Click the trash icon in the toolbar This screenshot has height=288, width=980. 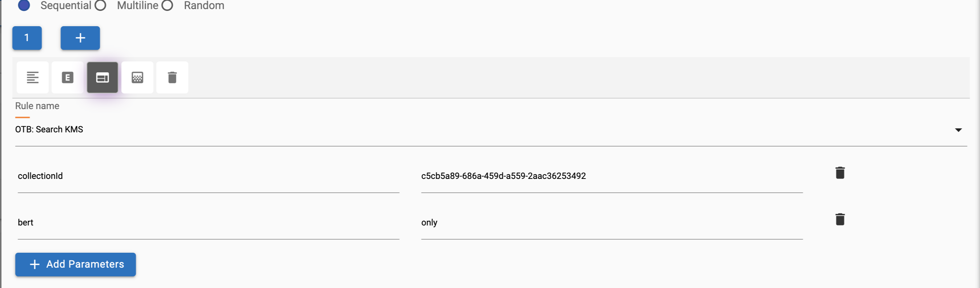coord(172,77)
